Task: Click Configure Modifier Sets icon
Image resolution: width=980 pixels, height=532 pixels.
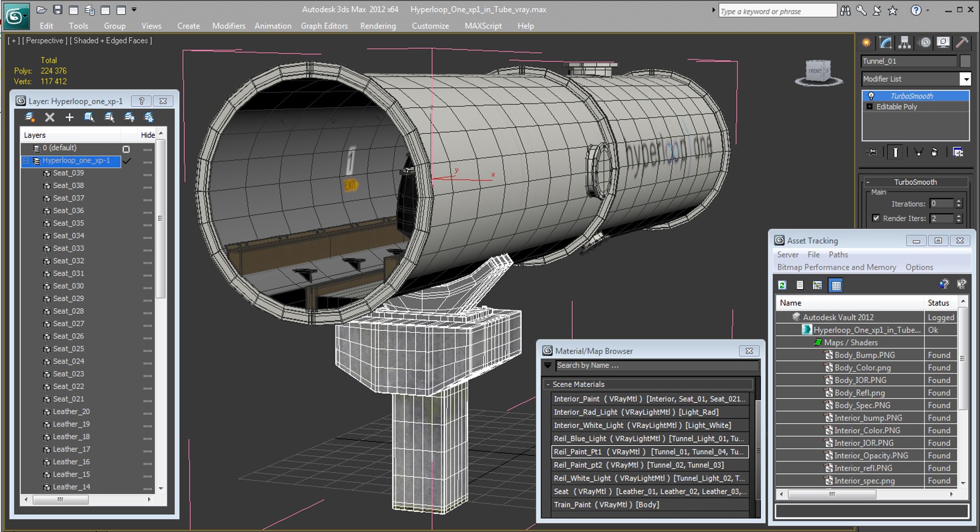Action: (958, 152)
